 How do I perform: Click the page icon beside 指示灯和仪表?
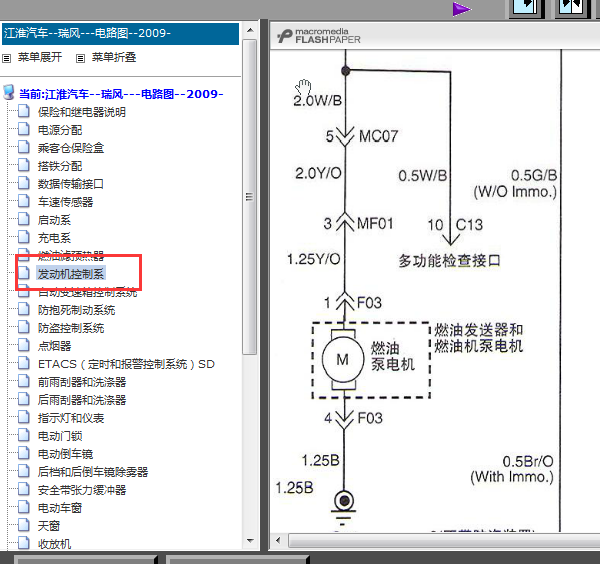pos(24,417)
